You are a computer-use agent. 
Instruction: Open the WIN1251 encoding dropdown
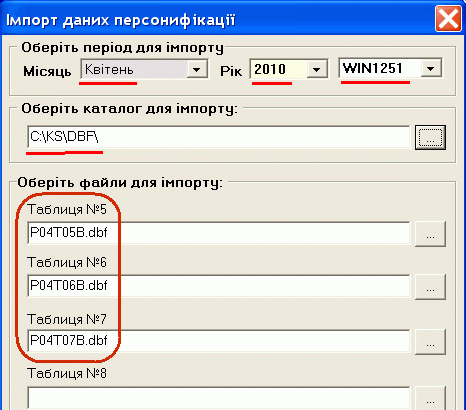(390, 68)
